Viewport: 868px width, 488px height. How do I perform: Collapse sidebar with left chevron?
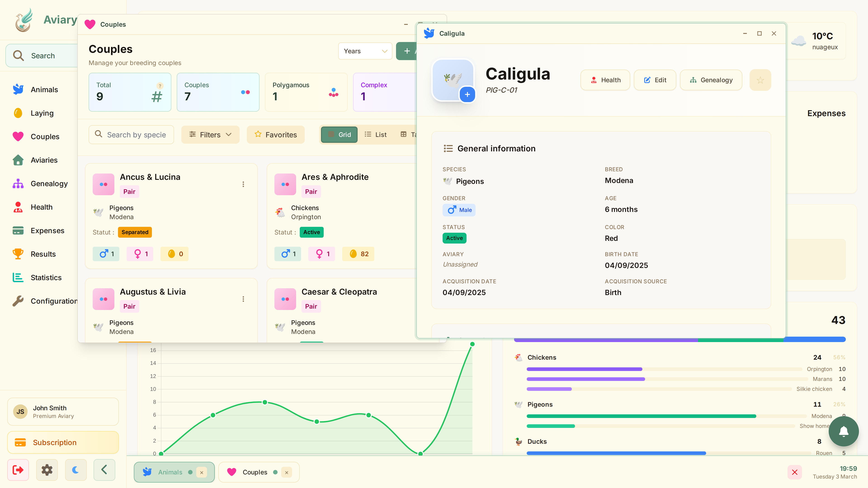point(104,470)
